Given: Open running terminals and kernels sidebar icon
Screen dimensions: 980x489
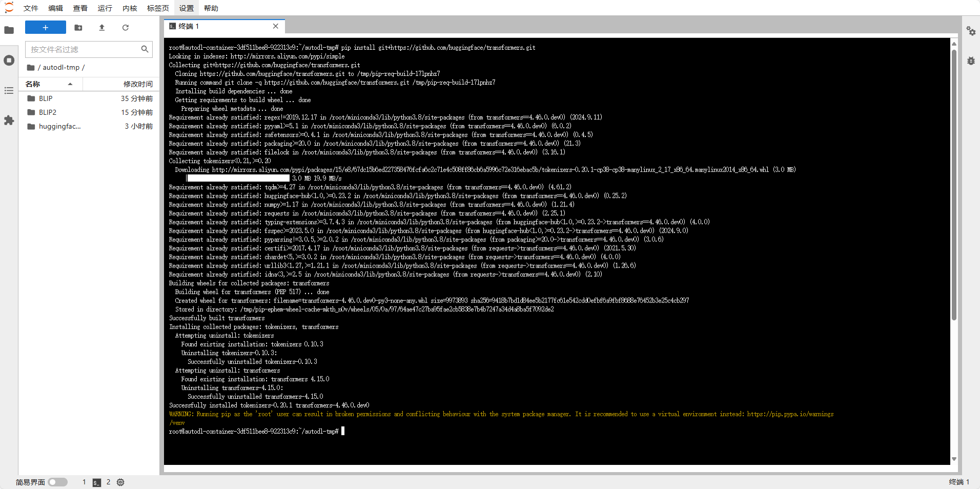Looking at the screenshot, I should pos(9,60).
